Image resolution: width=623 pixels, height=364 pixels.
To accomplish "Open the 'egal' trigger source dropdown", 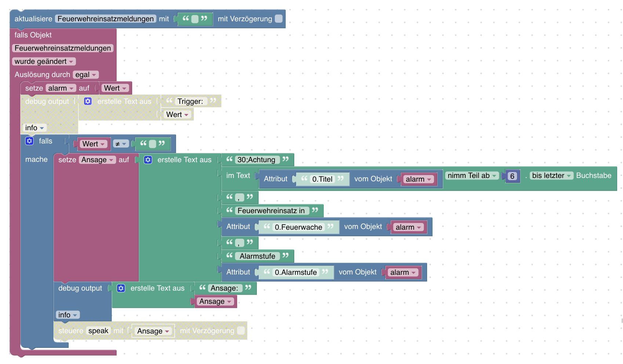I will click(x=86, y=74).
